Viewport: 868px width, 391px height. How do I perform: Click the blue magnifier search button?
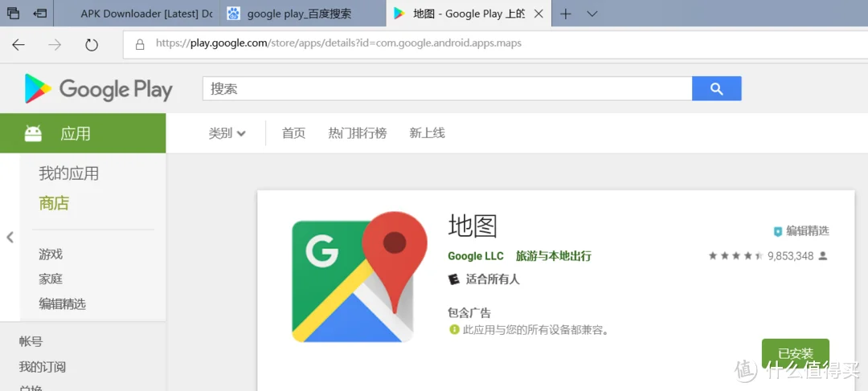pos(717,88)
